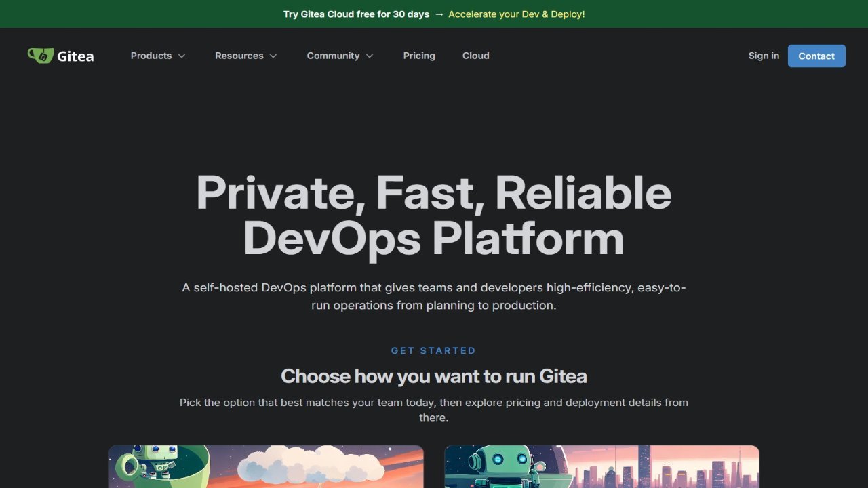
Task: Expand the Resources dropdown chevron
Action: pos(273,56)
